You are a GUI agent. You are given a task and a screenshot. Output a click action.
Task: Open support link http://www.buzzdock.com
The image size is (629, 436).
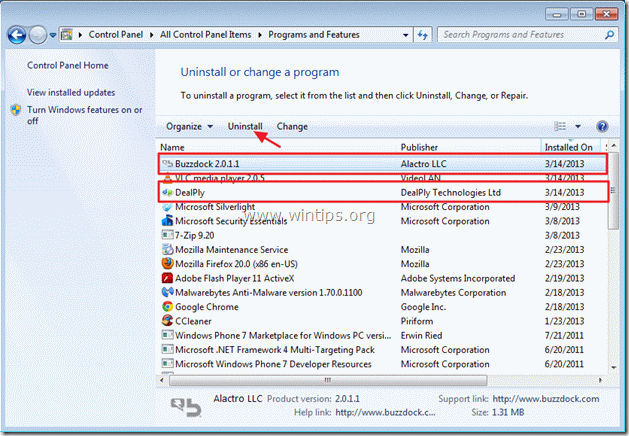coord(546,399)
